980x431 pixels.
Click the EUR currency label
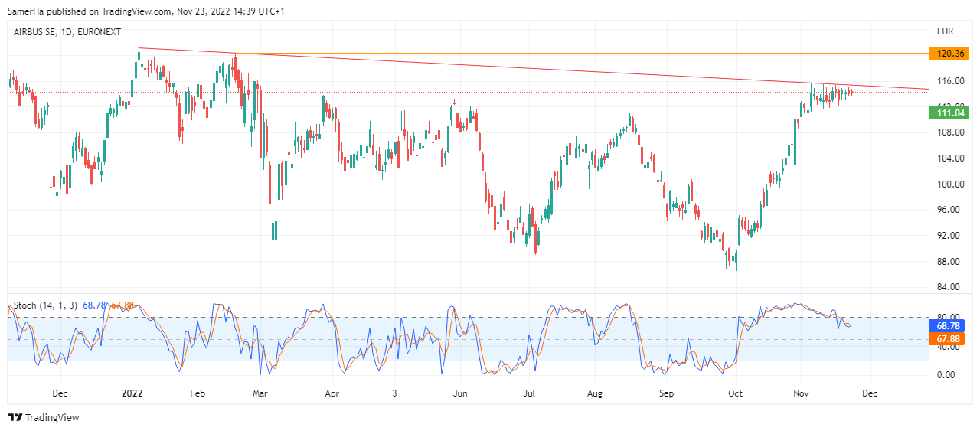[x=945, y=31]
